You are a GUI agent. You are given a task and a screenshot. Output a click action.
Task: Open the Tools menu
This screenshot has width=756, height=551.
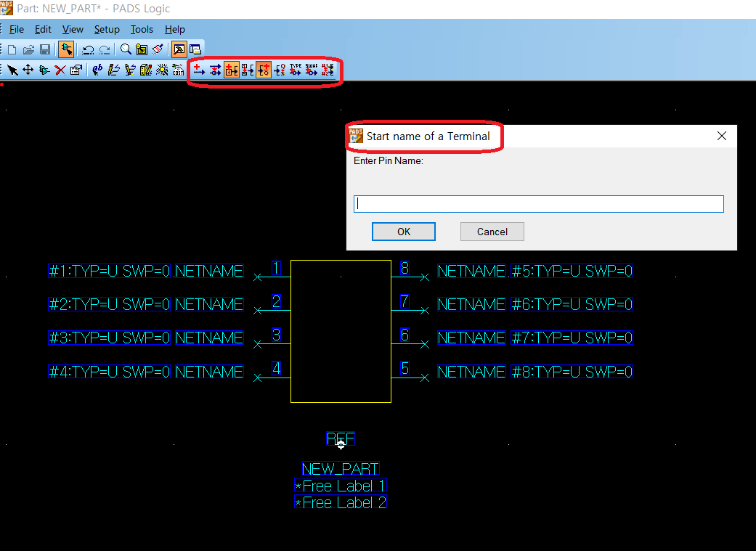coord(142,30)
